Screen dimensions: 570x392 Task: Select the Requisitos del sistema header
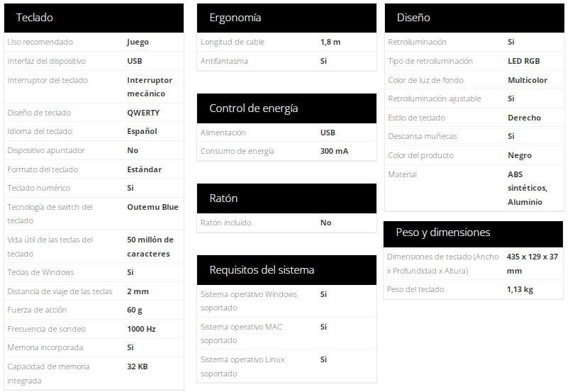tap(286, 270)
